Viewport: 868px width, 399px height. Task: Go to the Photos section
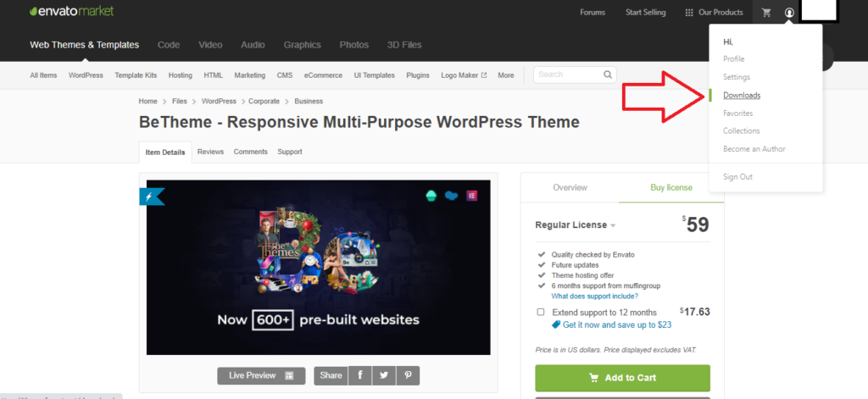pos(353,45)
